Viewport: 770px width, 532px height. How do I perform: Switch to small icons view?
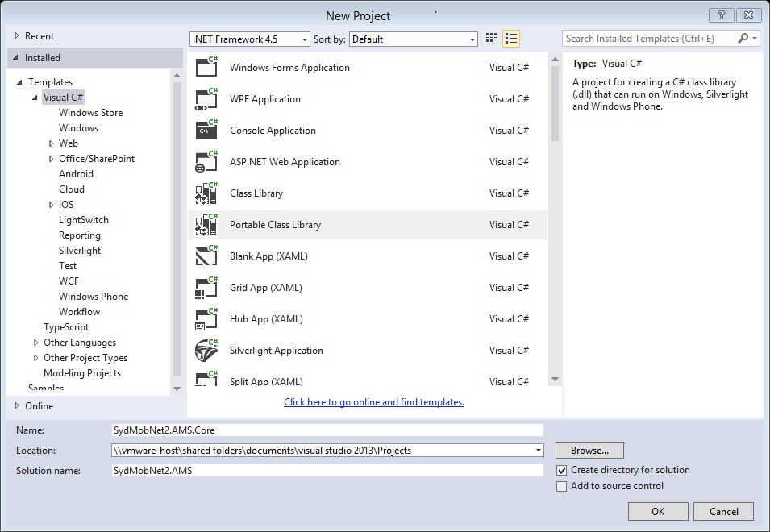pyautogui.click(x=490, y=38)
